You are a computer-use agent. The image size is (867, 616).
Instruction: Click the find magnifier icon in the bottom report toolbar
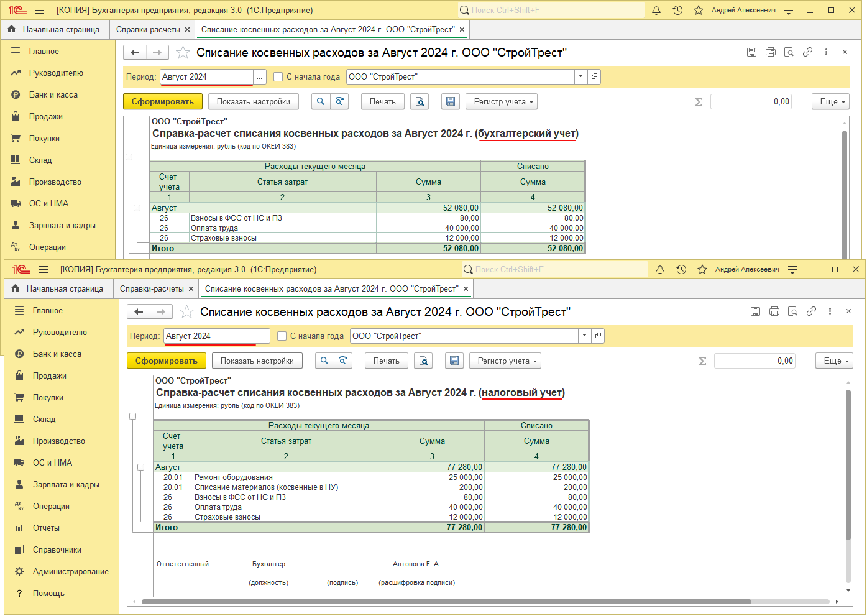coord(324,361)
